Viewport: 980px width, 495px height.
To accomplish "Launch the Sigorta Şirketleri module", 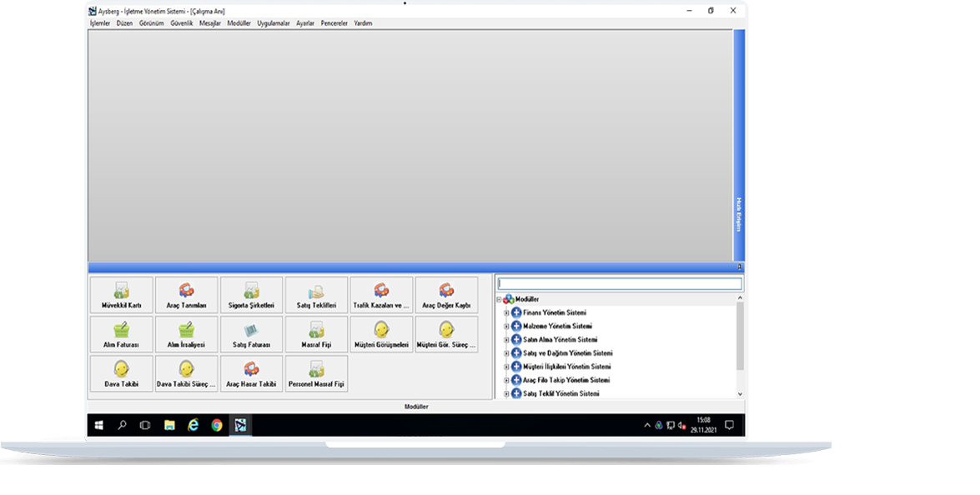I will click(251, 295).
